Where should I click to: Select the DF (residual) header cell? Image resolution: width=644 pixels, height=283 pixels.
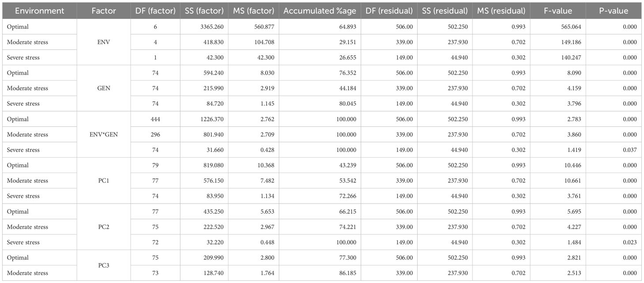[389, 11]
